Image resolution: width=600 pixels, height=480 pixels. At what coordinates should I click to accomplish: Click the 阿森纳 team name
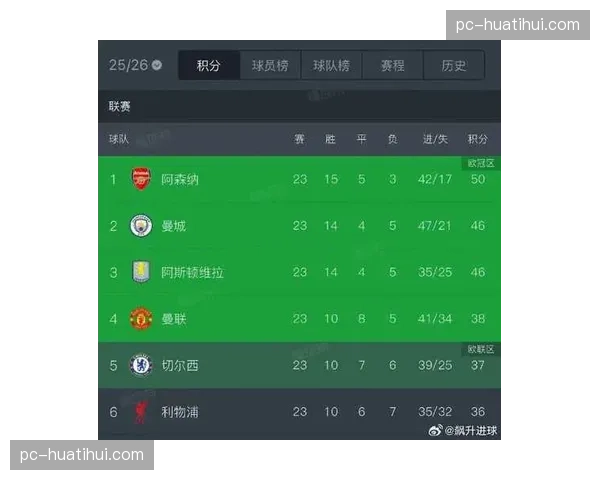[x=180, y=180]
